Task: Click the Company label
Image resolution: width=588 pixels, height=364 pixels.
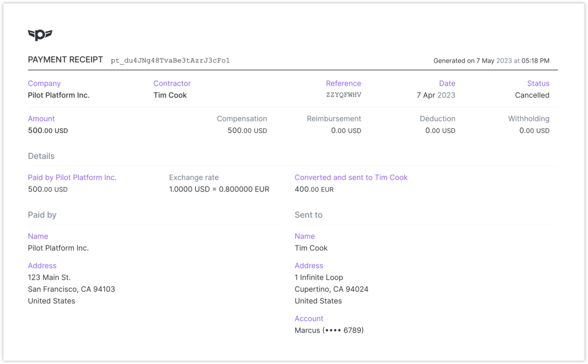Action: [44, 83]
